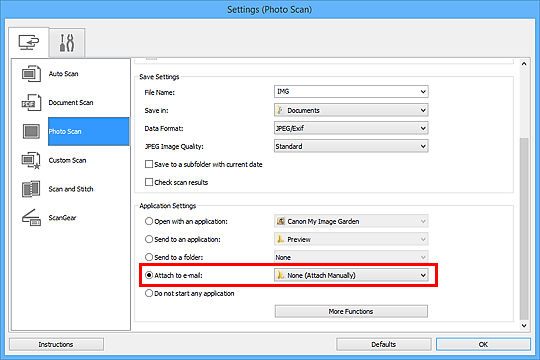Click the More Functions button
Viewport: 540px width, 360px height.
(x=351, y=311)
